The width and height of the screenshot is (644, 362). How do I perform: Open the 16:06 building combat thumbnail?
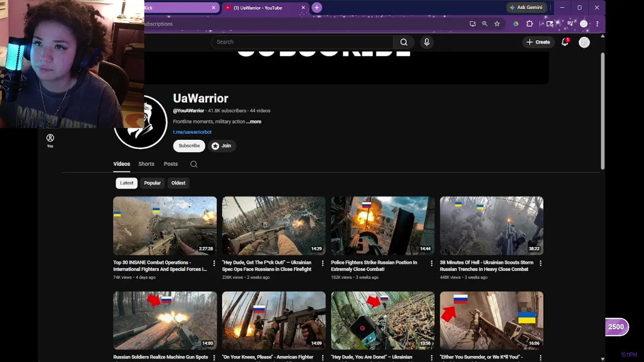click(x=492, y=320)
